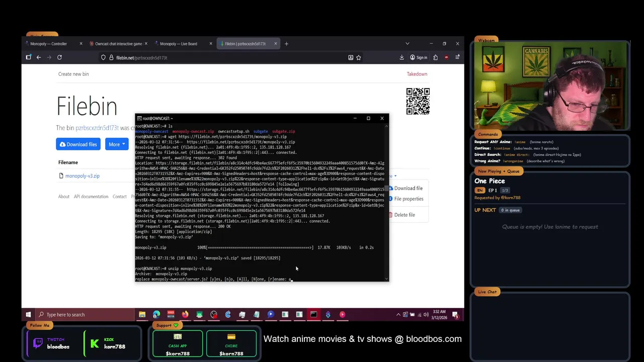The image size is (644, 362).
Task: Click the Contact footer link
Action: point(120,197)
